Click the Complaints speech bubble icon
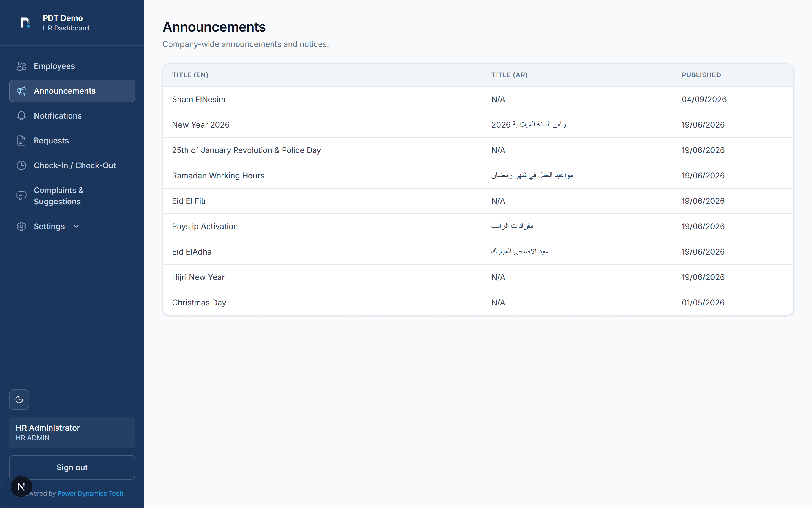812x508 pixels. (x=21, y=196)
